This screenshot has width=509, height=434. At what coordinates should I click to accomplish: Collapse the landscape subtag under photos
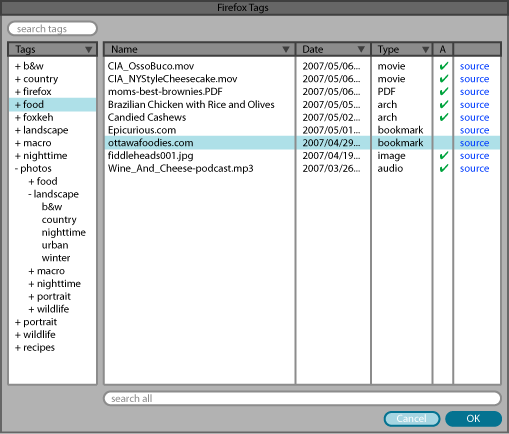coord(30,194)
